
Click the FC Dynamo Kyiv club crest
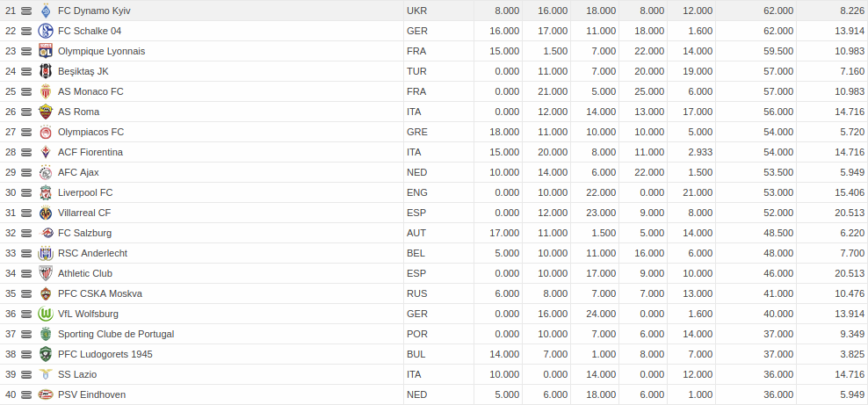pyautogui.click(x=46, y=11)
